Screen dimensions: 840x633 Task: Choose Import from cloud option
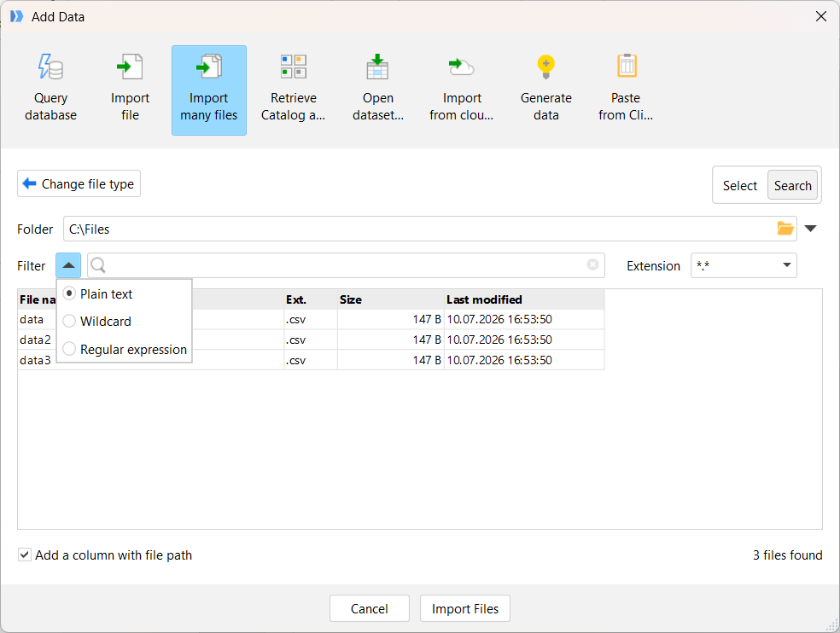[462, 90]
